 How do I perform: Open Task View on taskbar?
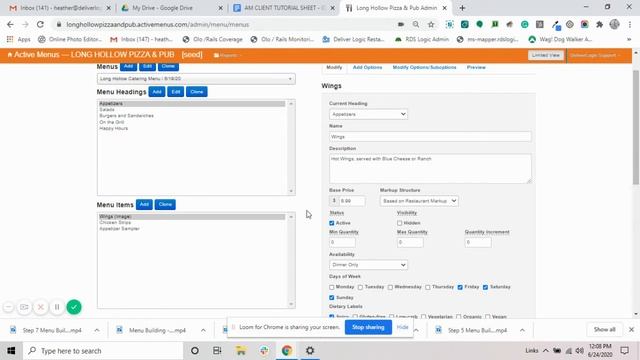(217, 351)
